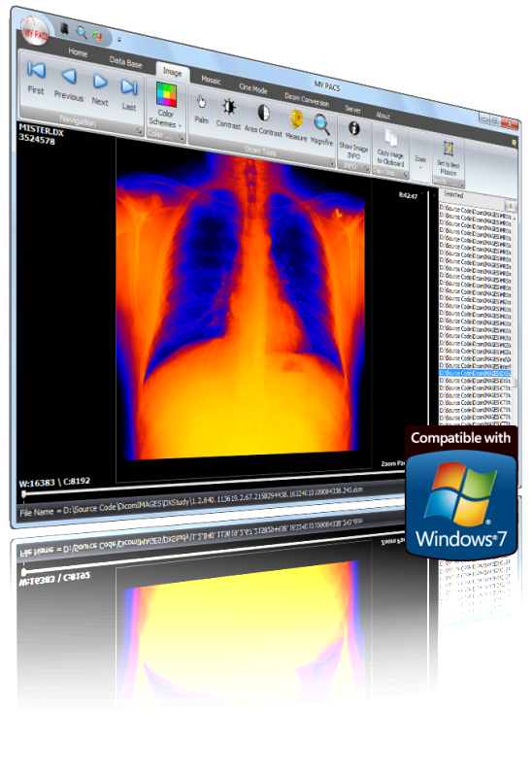Activate the Contrast tool
This screenshot has height=777, width=532.
pos(228,114)
